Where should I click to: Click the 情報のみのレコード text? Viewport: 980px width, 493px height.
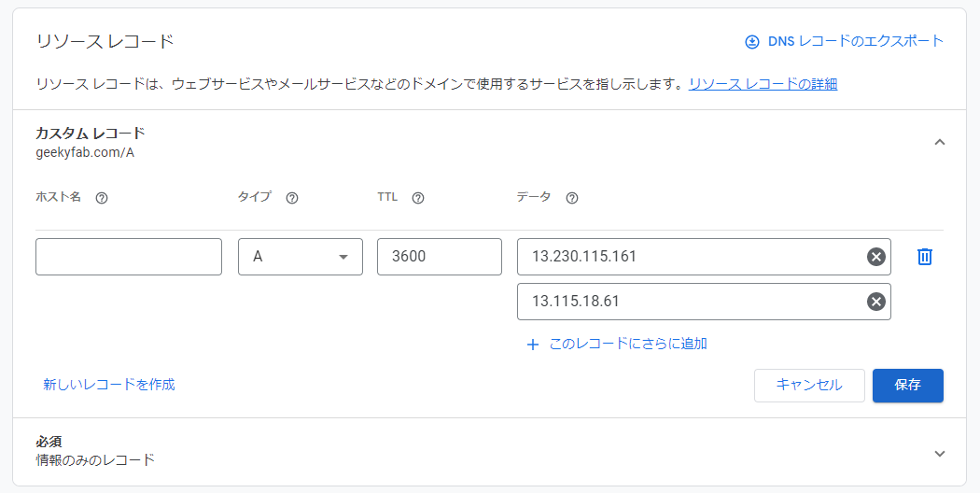point(95,460)
